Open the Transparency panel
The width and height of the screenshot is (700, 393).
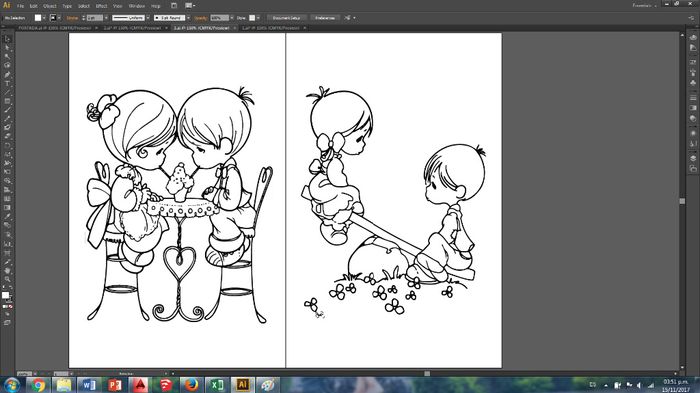click(693, 119)
